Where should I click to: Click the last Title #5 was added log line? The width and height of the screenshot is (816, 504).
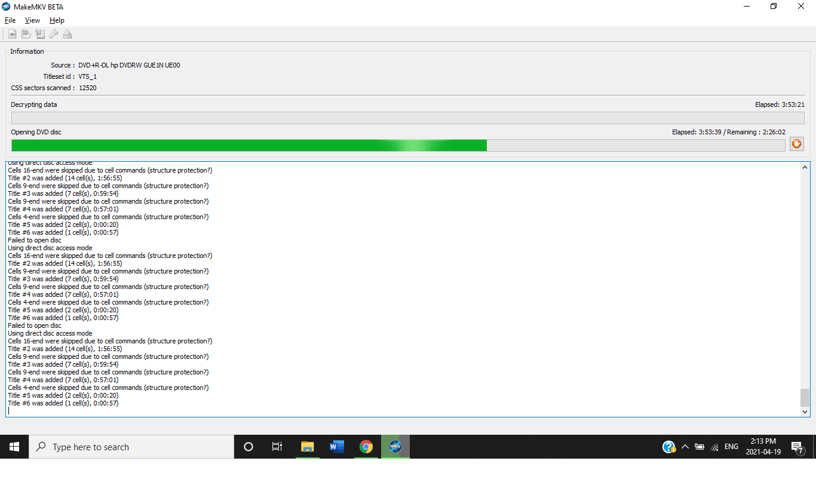[x=63, y=395]
